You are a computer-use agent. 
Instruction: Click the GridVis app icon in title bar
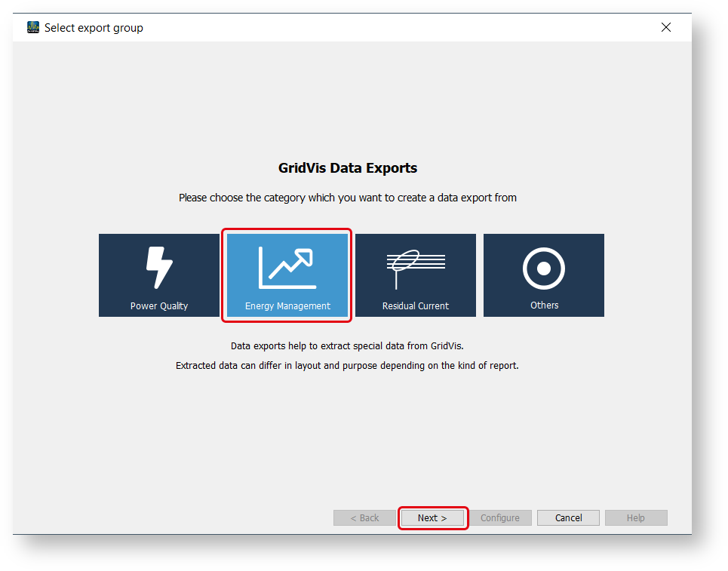33,28
